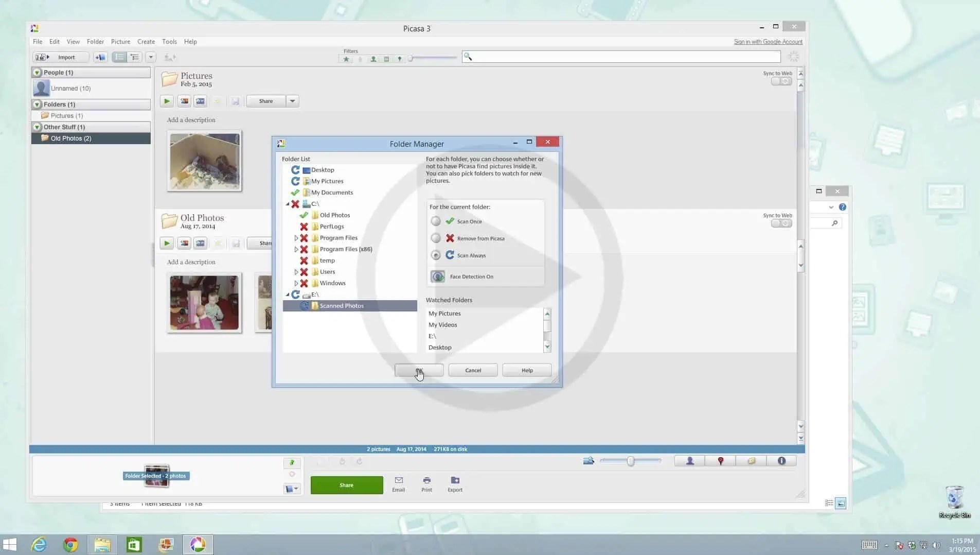This screenshot has width=980, height=555.
Task: Select My Videos in Watched Folders
Action: point(443,325)
